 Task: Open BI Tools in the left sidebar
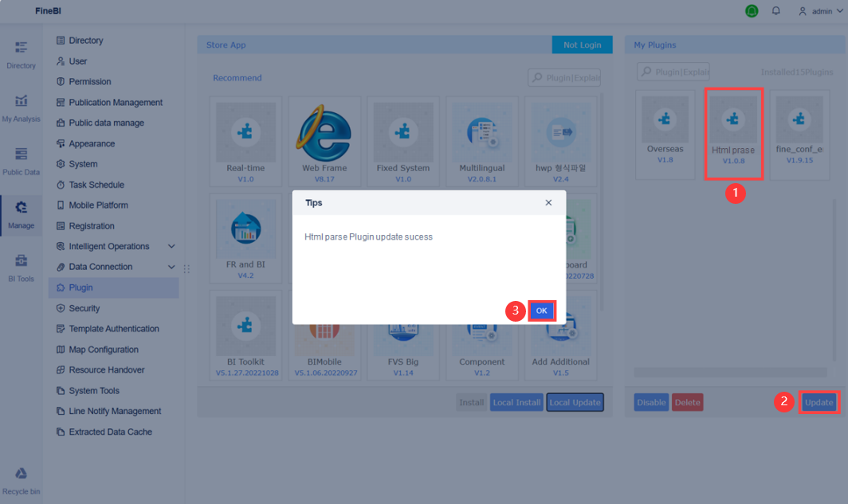click(21, 265)
